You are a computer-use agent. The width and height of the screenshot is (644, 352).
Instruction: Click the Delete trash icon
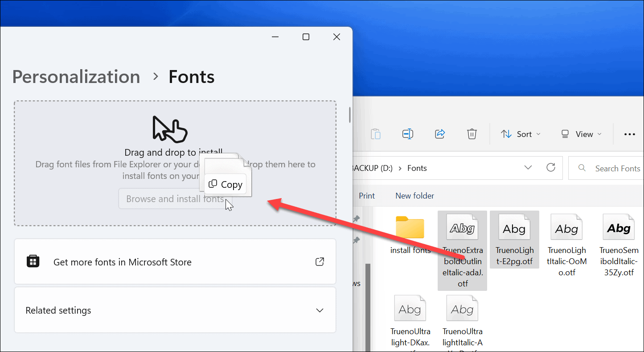tap(472, 133)
